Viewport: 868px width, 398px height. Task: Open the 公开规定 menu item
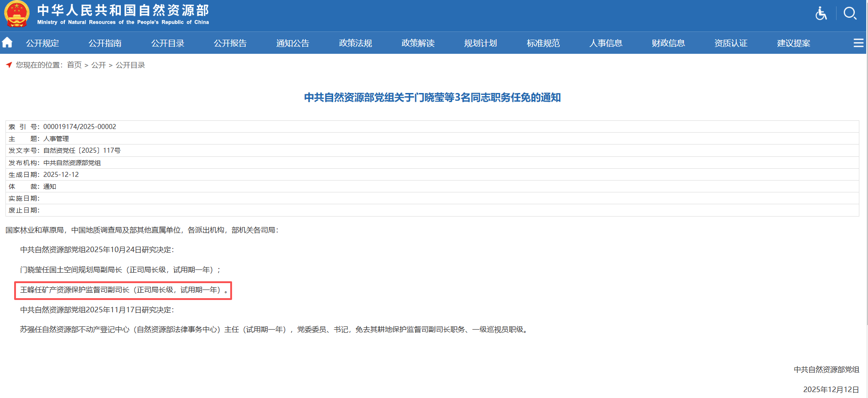42,43
